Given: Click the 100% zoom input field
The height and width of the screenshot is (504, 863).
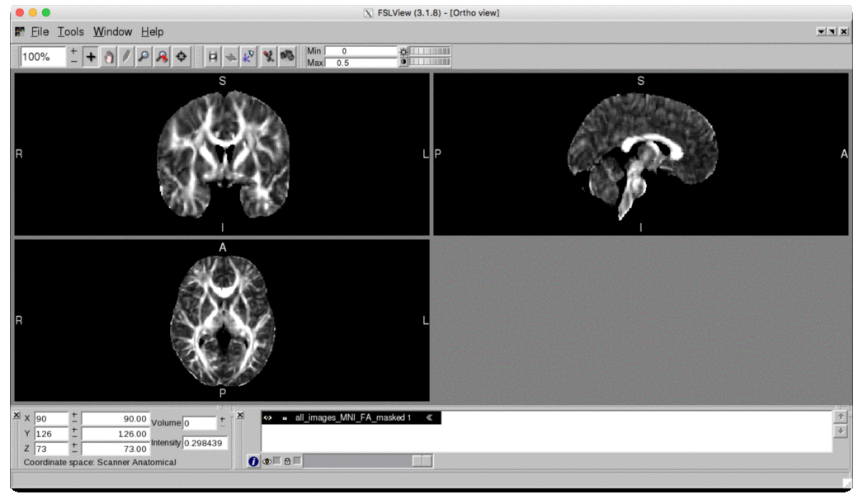Looking at the screenshot, I should pyautogui.click(x=44, y=57).
